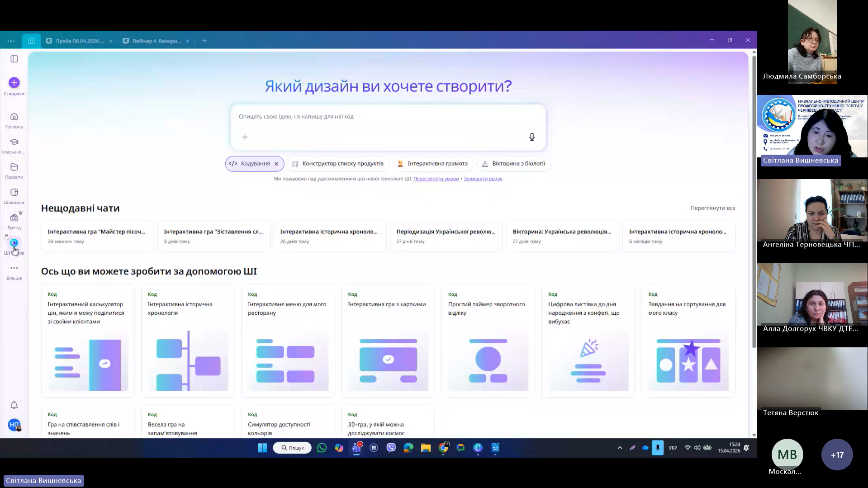This screenshot has height=488, width=868.
Task: Remove the Кодування chip filter
Action: (276, 164)
